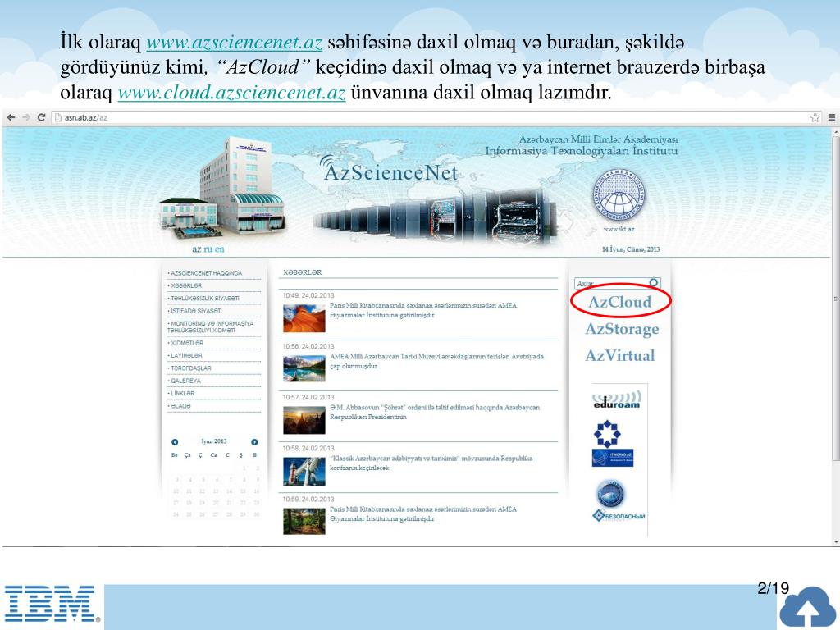Open XİDMƏTLƏR menu item
Image resolution: width=840 pixels, height=630 pixels.
point(186,343)
